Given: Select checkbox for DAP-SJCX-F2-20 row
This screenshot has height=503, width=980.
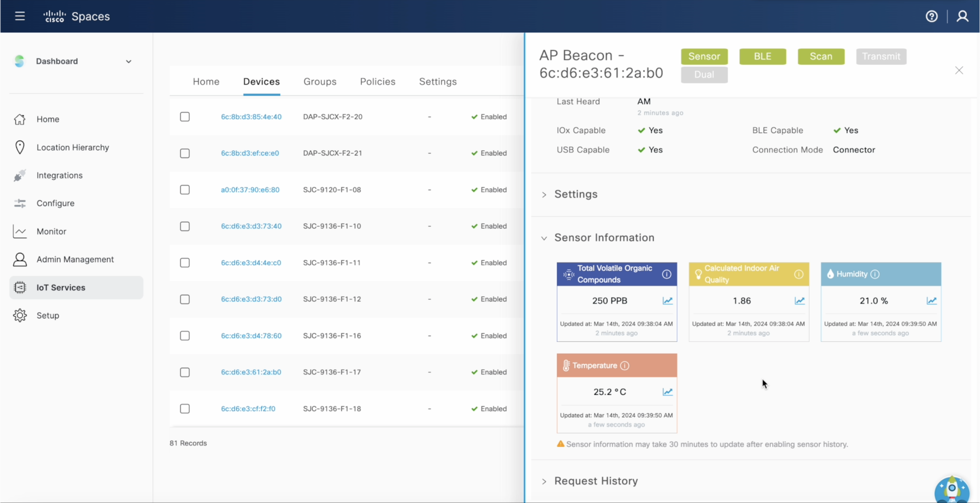Looking at the screenshot, I should point(185,117).
